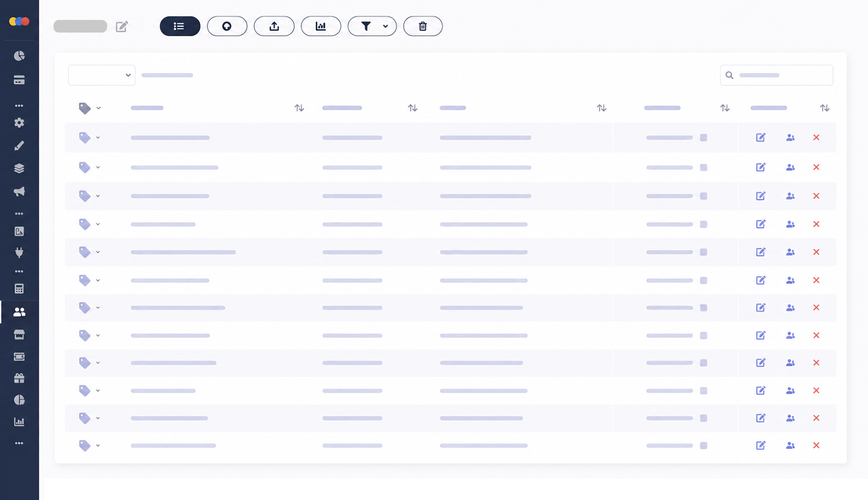Open the stacked layers icon in the sidebar
868x500 pixels.
click(19, 169)
